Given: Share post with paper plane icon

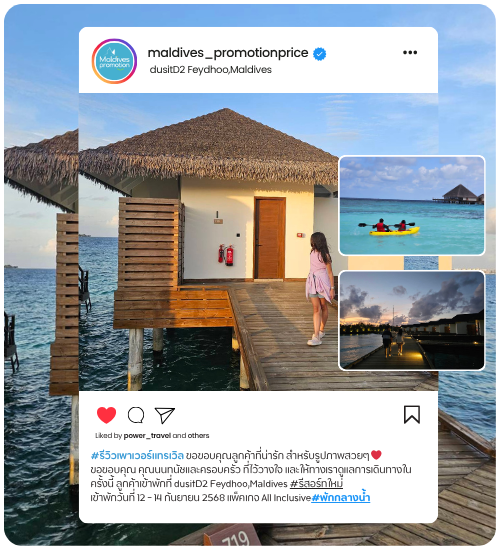Looking at the screenshot, I should pyautogui.click(x=165, y=415).
